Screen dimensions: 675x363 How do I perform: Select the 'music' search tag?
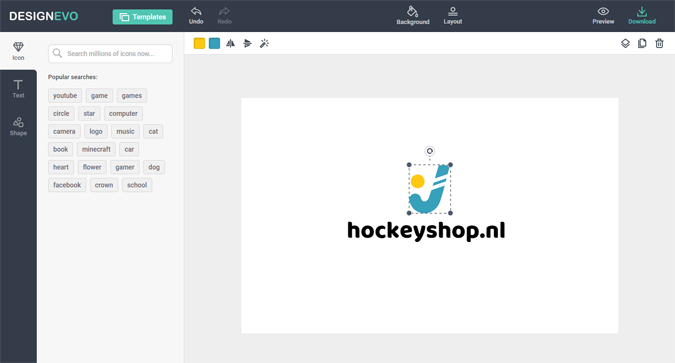tap(125, 131)
